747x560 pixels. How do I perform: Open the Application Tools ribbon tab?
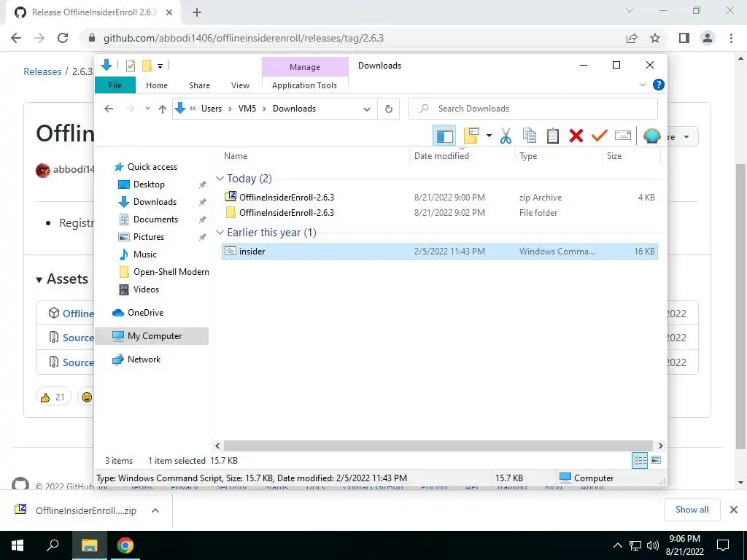pos(304,85)
